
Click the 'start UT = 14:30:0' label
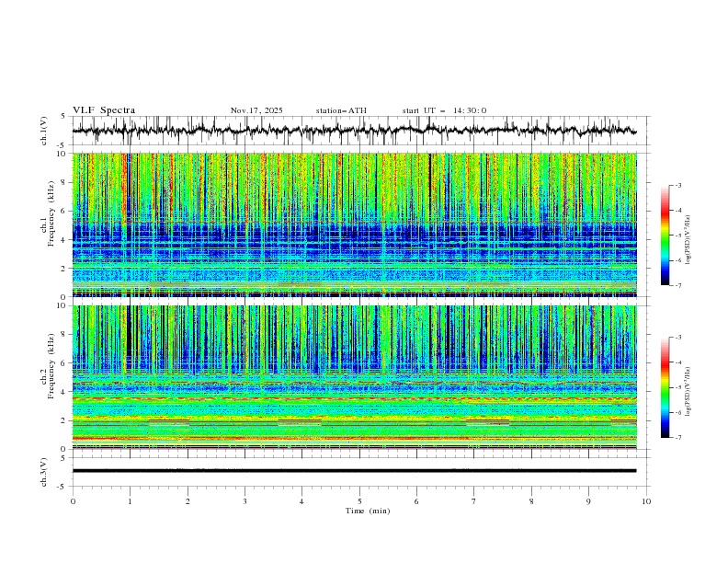444,110
